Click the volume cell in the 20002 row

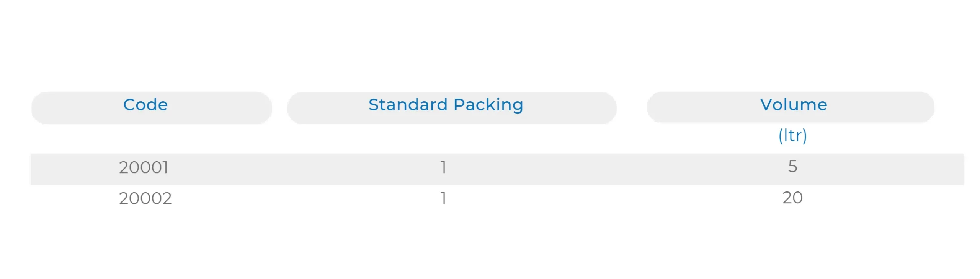tap(792, 198)
